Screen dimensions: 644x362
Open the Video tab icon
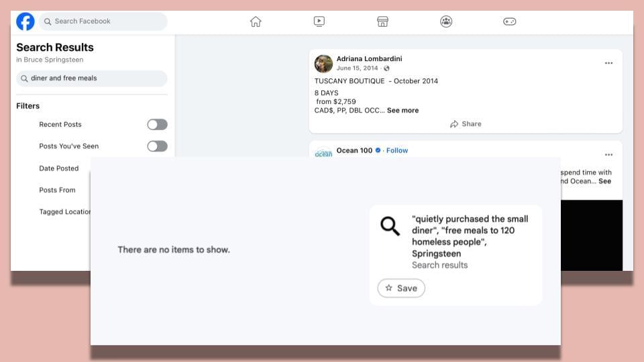pyautogui.click(x=319, y=21)
